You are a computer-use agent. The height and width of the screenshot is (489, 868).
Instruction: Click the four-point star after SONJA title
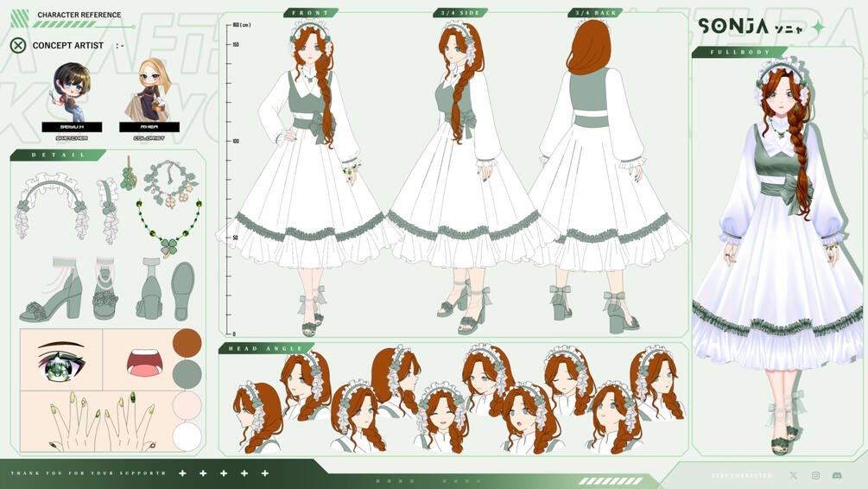pos(818,27)
